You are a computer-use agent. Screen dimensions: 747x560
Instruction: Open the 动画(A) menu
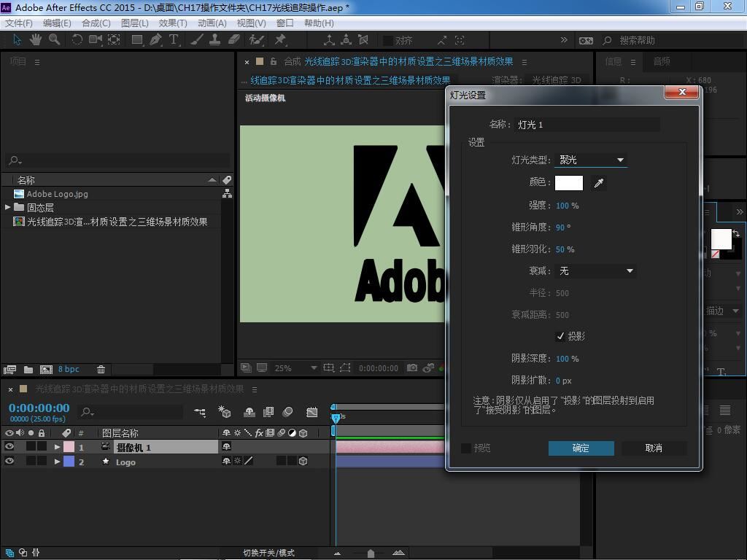[x=212, y=23]
